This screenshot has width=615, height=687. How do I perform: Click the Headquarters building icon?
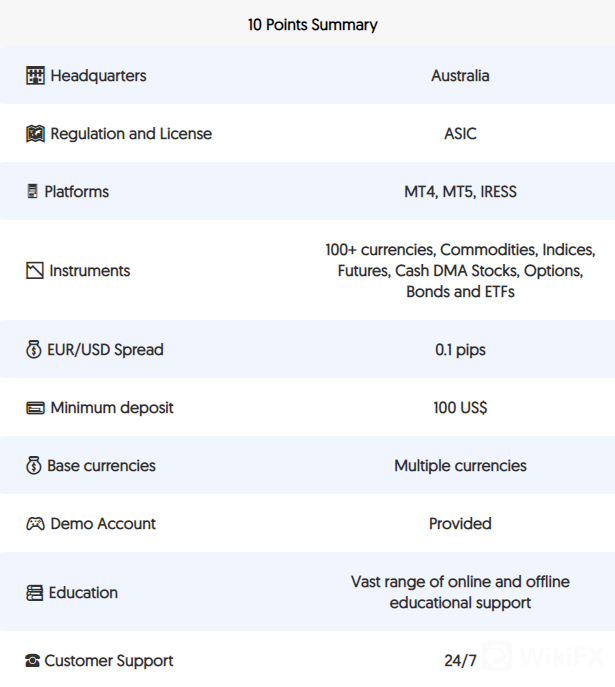click(35, 76)
